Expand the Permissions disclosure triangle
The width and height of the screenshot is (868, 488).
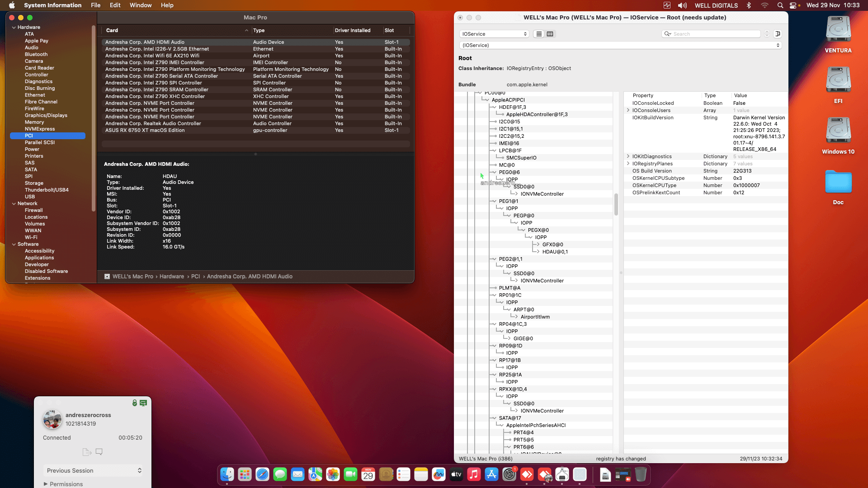point(46,484)
